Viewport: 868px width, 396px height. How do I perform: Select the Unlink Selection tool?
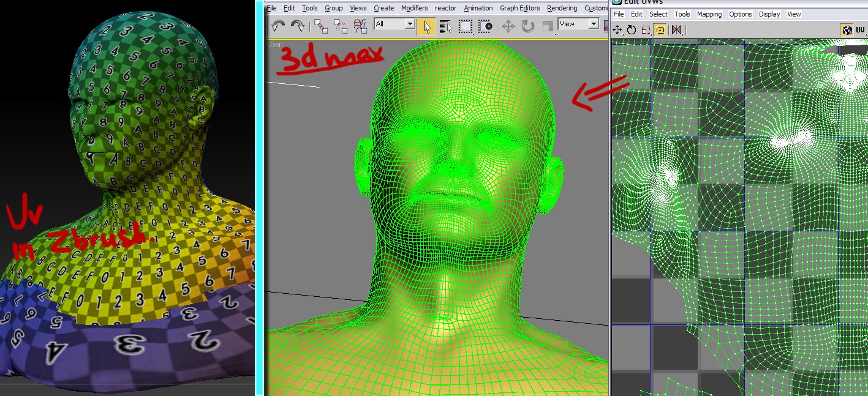click(x=341, y=26)
